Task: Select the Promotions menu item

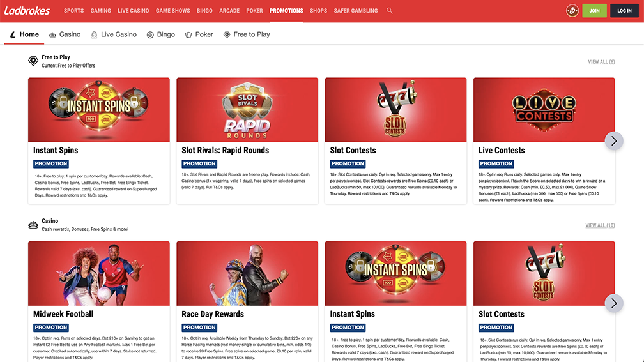Action: [x=286, y=11]
